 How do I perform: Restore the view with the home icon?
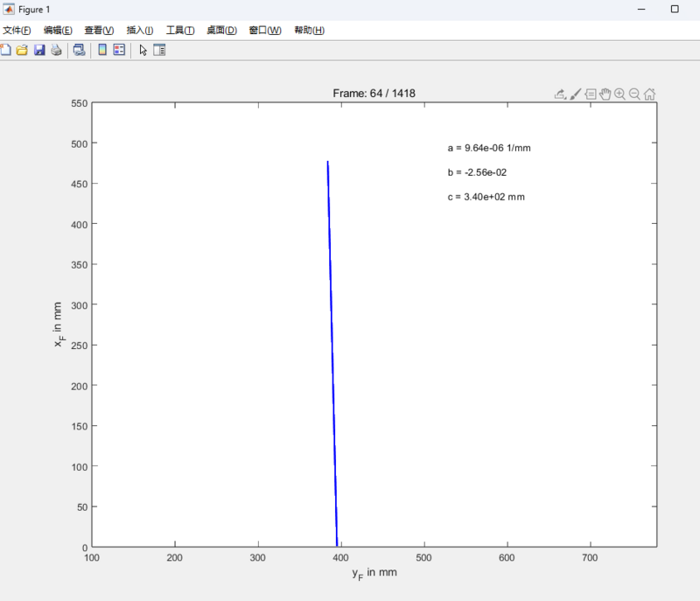(x=649, y=94)
